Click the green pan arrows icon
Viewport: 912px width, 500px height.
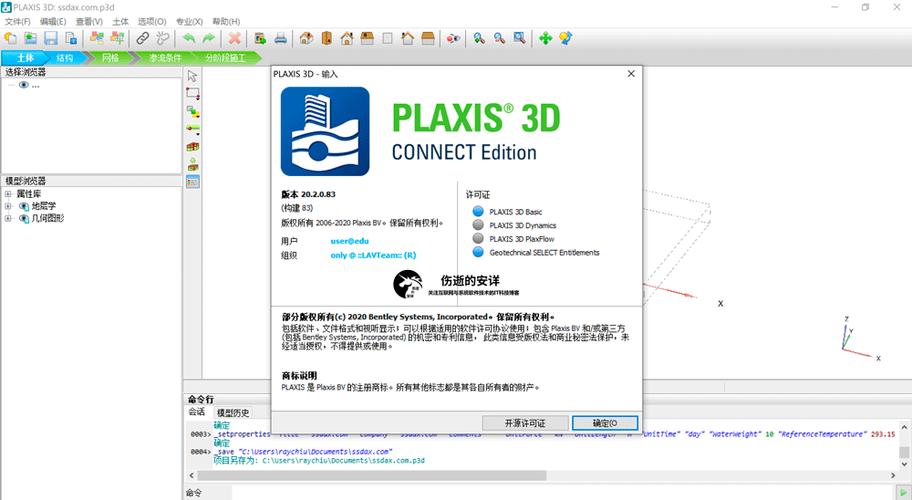coord(545,38)
